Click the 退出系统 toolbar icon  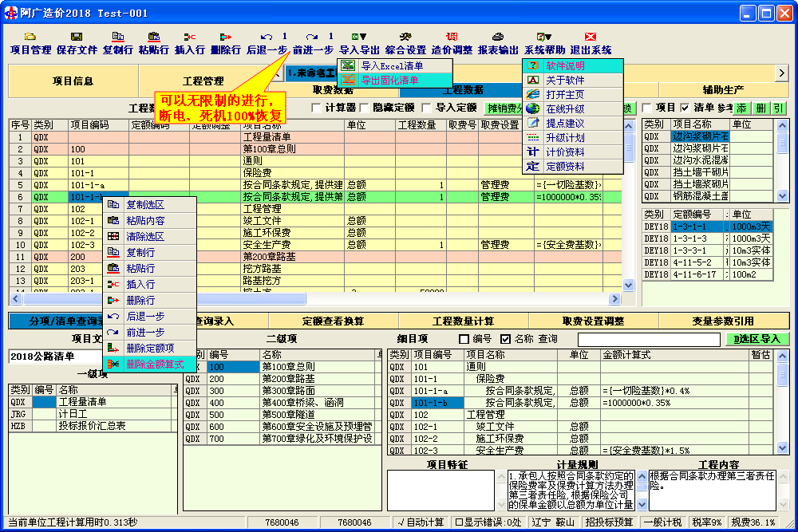591,37
